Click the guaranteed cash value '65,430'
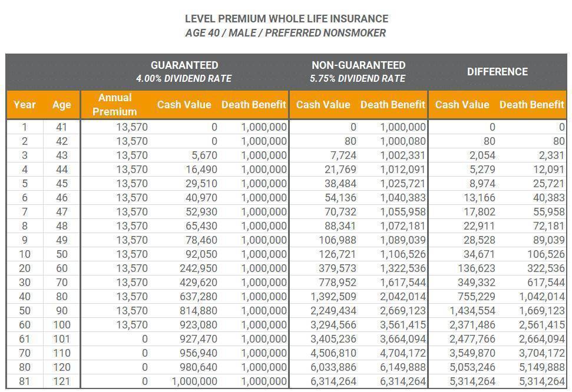572x392 pixels. 201,226
